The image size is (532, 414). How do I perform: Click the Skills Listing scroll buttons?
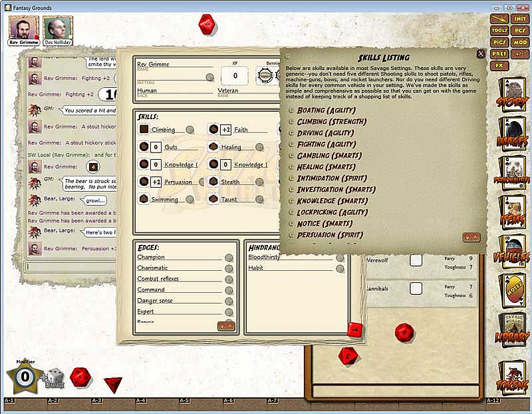(471, 238)
